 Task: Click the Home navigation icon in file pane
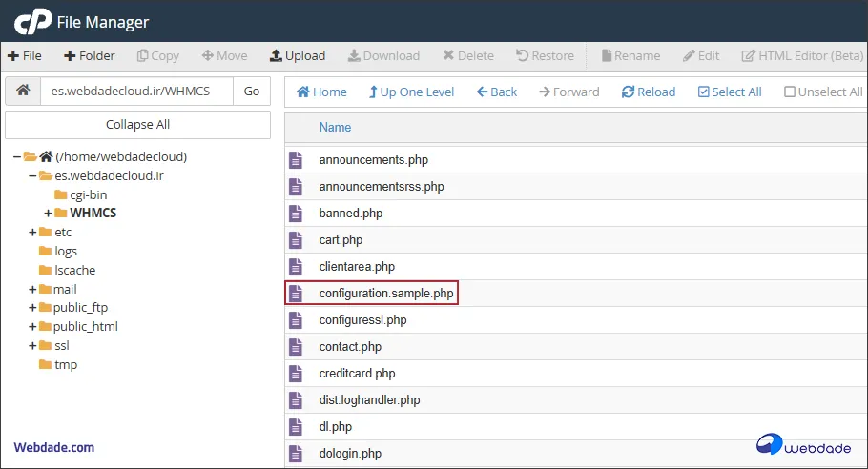[x=303, y=92]
